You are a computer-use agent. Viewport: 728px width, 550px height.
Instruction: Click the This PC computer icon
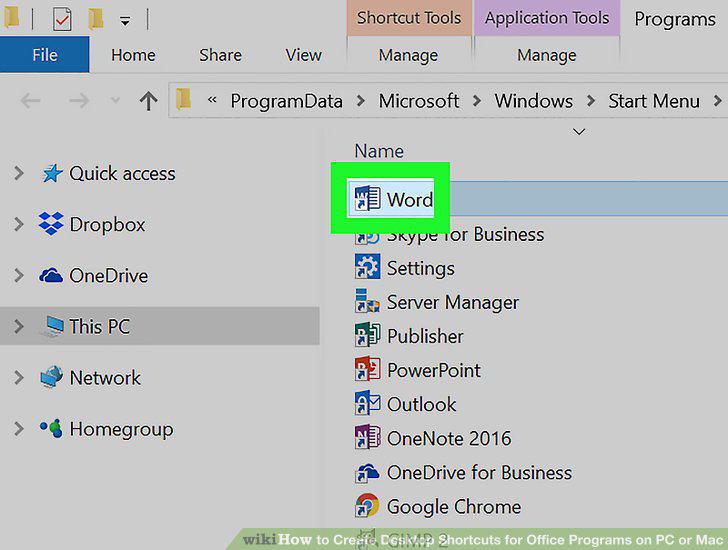point(52,326)
